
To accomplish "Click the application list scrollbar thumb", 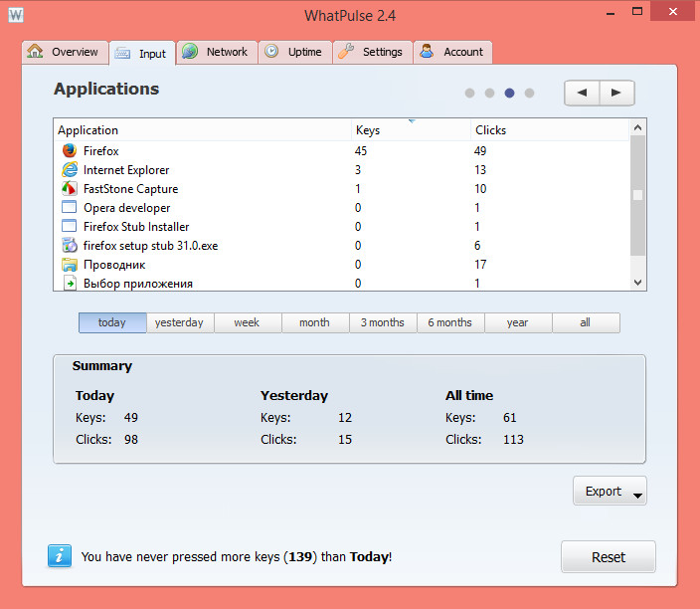I will [637, 195].
